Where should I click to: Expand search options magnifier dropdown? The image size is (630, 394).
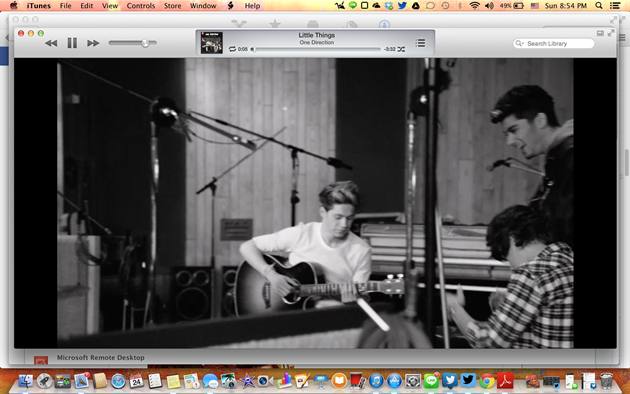coord(519,43)
